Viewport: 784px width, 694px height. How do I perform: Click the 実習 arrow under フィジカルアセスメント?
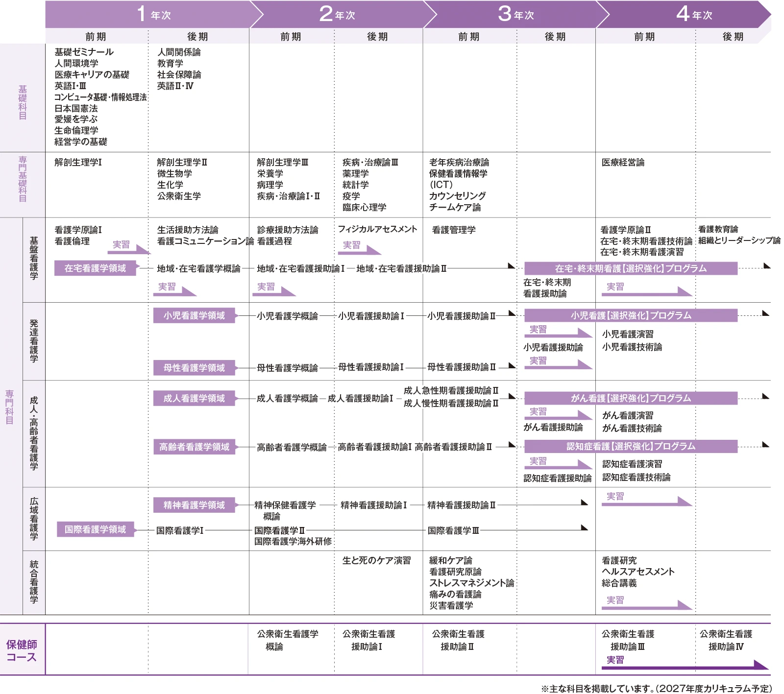pyautogui.click(x=359, y=248)
